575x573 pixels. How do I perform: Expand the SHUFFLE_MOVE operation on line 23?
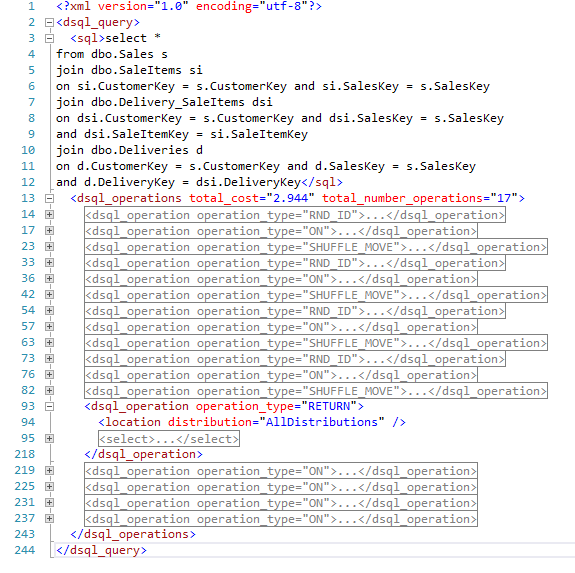(49, 247)
